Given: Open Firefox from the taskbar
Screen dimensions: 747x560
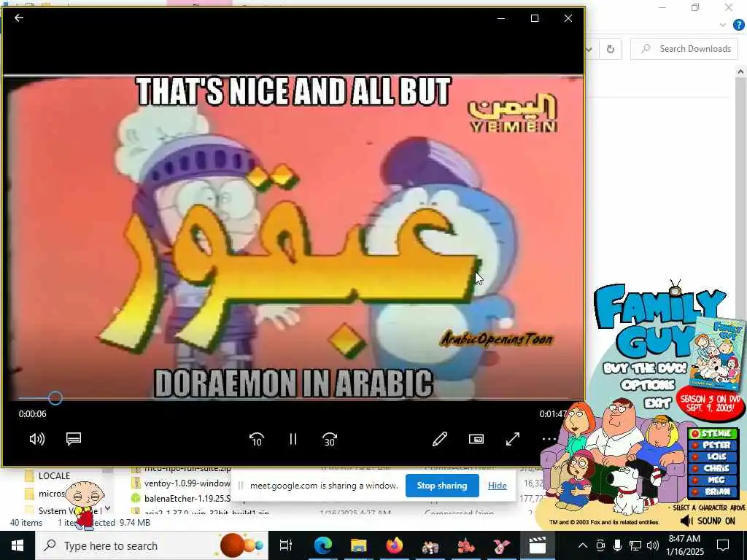Looking at the screenshot, I should [x=395, y=545].
